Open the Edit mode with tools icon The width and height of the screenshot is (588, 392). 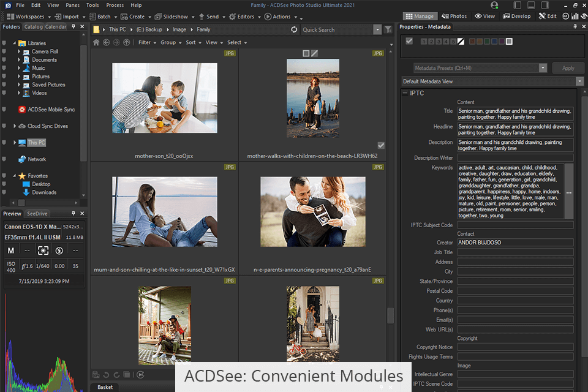pos(548,17)
